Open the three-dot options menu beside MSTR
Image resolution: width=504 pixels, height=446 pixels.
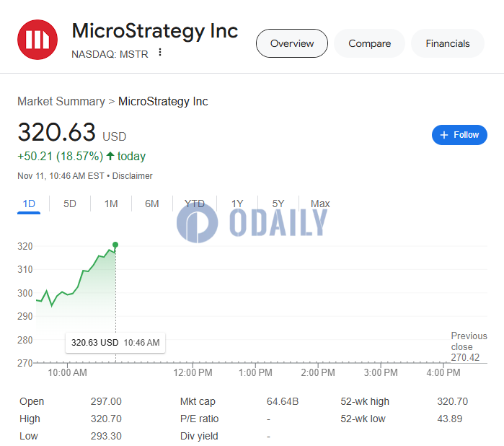160,52
